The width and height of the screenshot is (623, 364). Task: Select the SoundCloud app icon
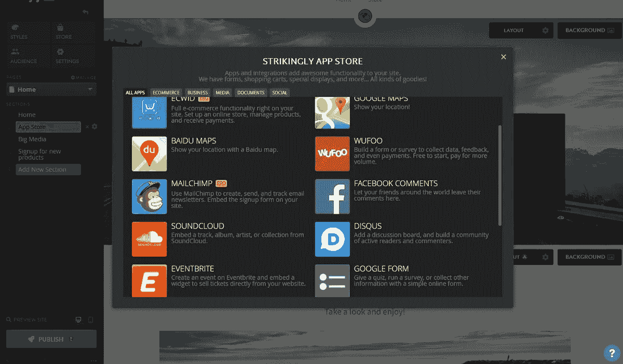[149, 239]
